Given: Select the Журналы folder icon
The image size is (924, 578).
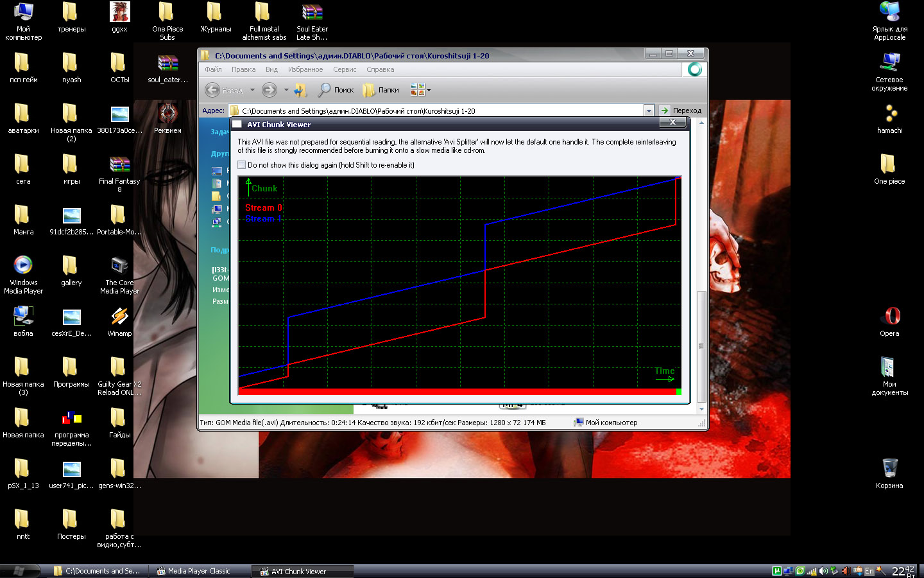Looking at the screenshot, I should [216, 17].
